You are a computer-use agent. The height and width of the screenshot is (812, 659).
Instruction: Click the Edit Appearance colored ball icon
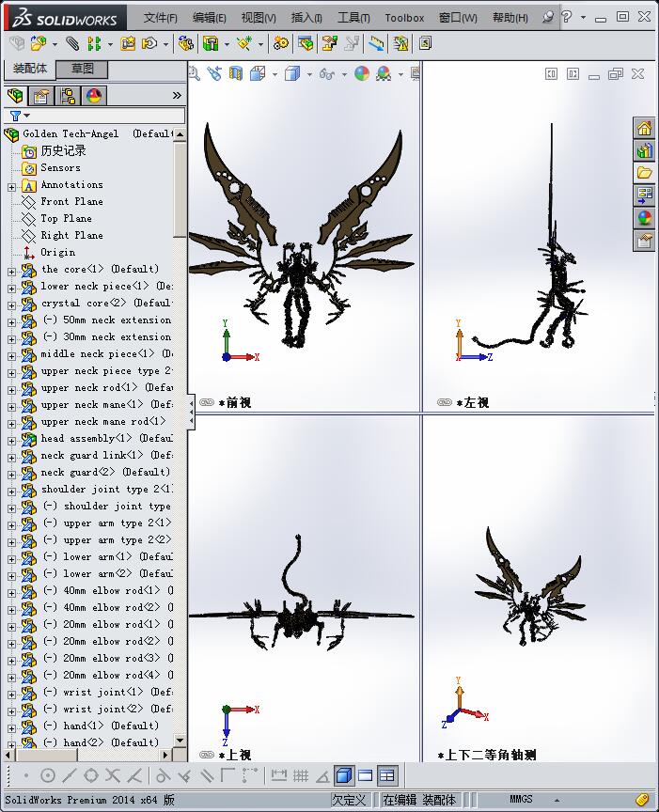(x=362, y=73)
